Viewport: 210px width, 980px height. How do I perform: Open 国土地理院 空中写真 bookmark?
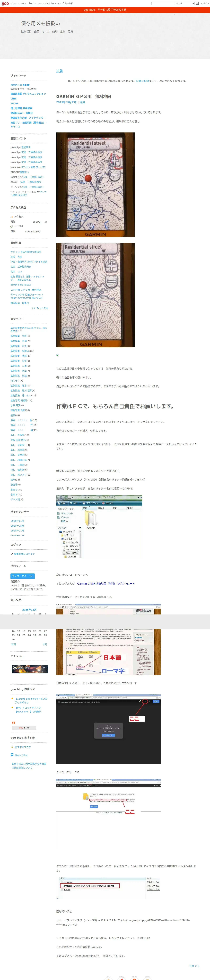(21, 108)
